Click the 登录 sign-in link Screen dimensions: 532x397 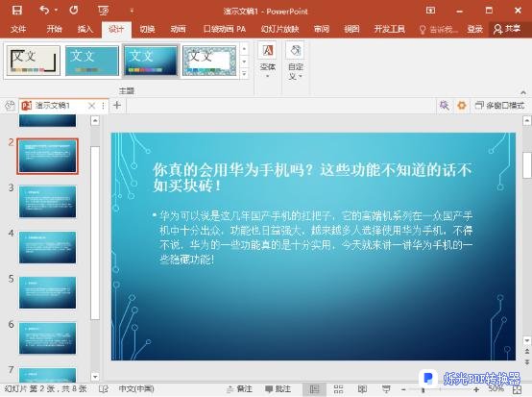(x=474, y=29)
